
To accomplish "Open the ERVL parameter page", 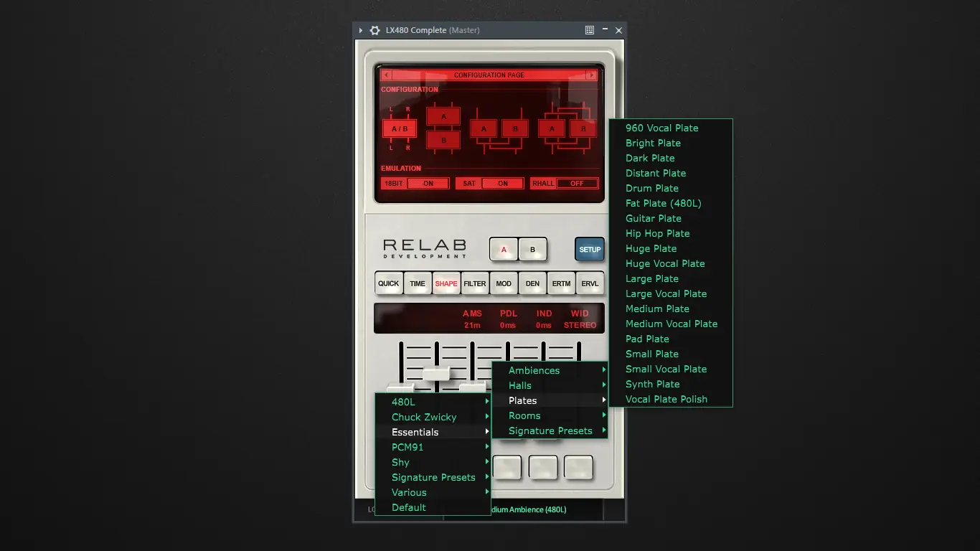I will [590, 283].
